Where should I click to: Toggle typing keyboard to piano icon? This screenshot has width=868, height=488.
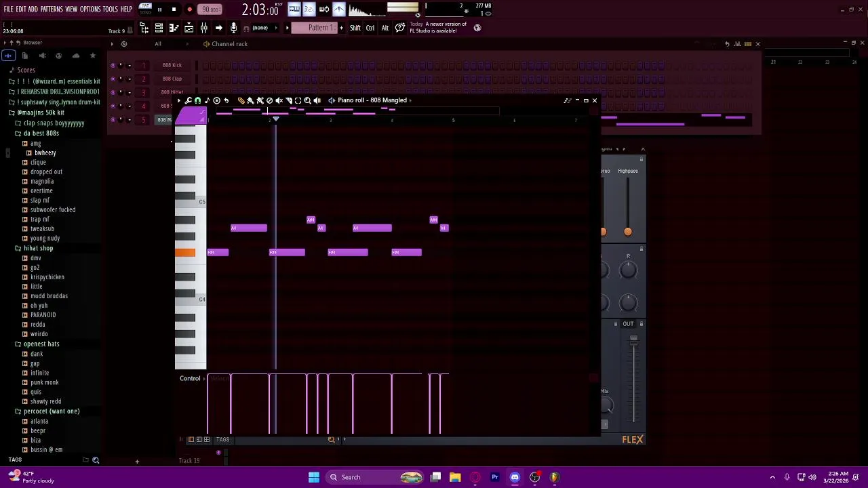pos(295,9)
